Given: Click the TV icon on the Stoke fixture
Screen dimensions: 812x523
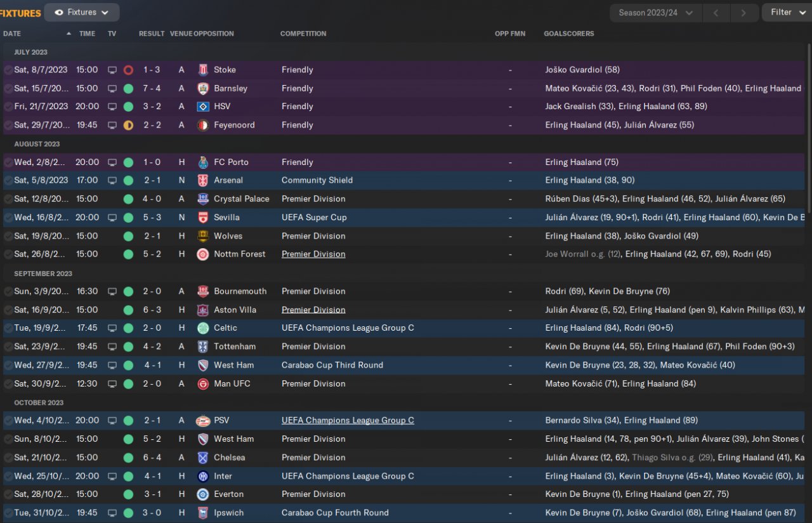Looking at the screenshot, I should pos(112,70).
